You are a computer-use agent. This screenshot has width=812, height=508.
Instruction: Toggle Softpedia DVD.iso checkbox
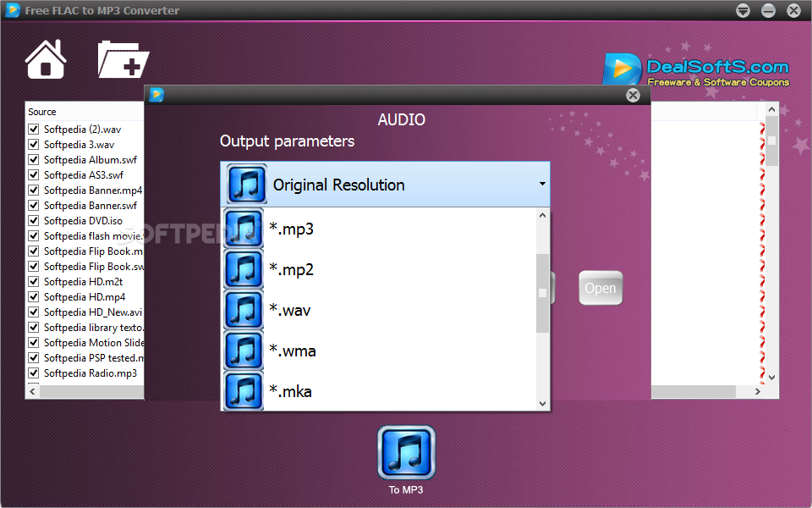34,221
